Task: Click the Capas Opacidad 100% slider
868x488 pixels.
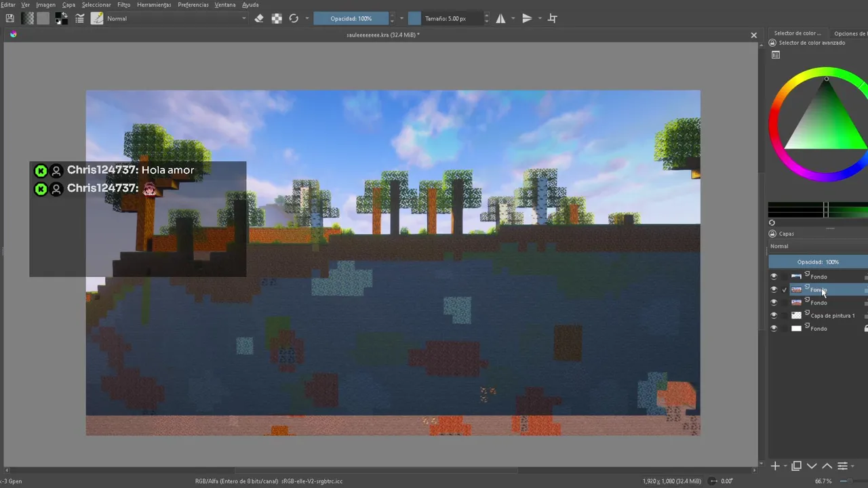Action: coord(818,262)
